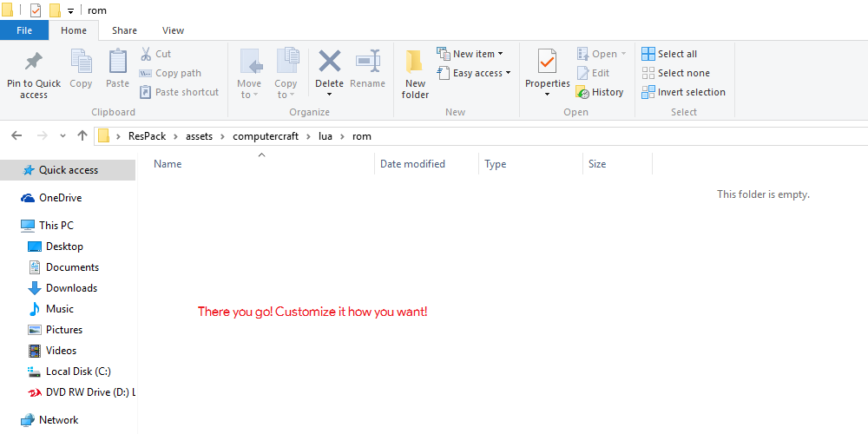
Task: Click computercraft in the address path
Action: click(x=268, y=136)
